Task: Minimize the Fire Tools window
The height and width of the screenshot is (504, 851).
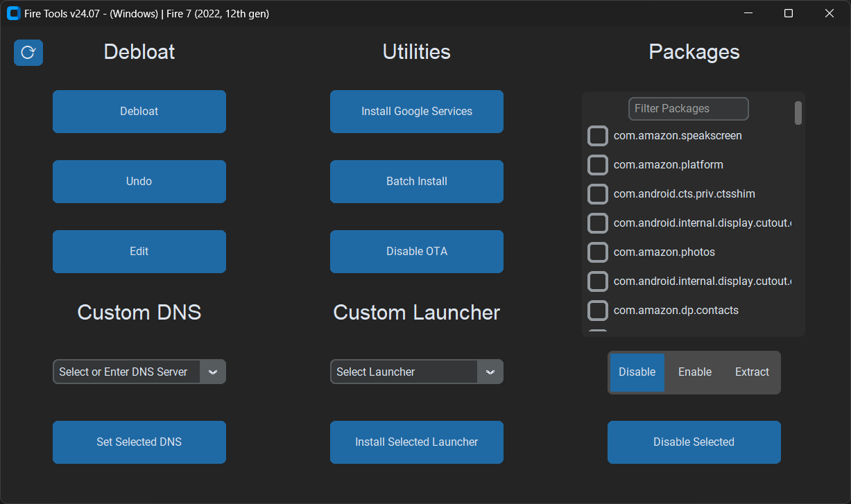Action: (x=748, y=13)
